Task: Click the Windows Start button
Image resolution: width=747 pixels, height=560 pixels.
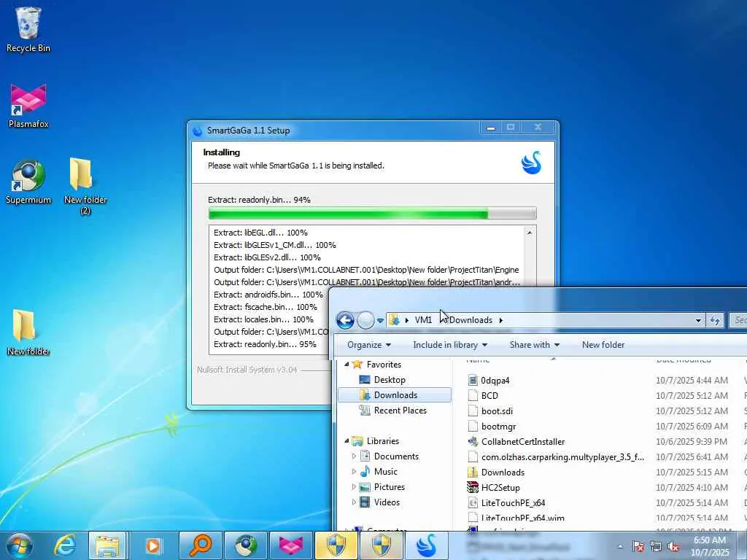Action: click(x=20, y=545)
